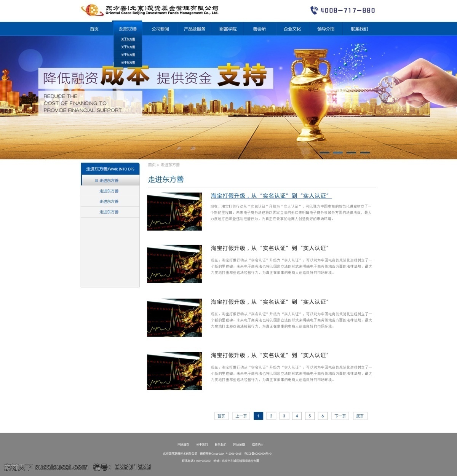
Task: Choose the underlined 关于东方善 dropdown entry
Action: click(x=128, y=39)
